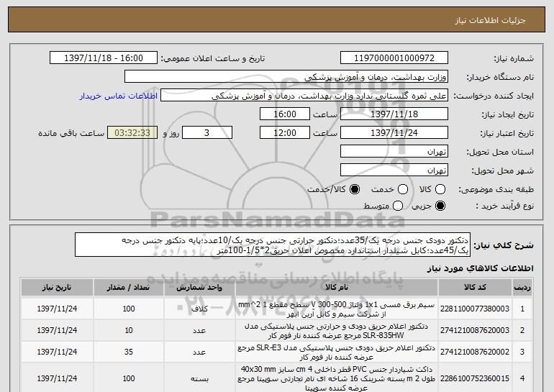Click product code 2741210087620002
The image size is (554, 392).
click(475, 352)
